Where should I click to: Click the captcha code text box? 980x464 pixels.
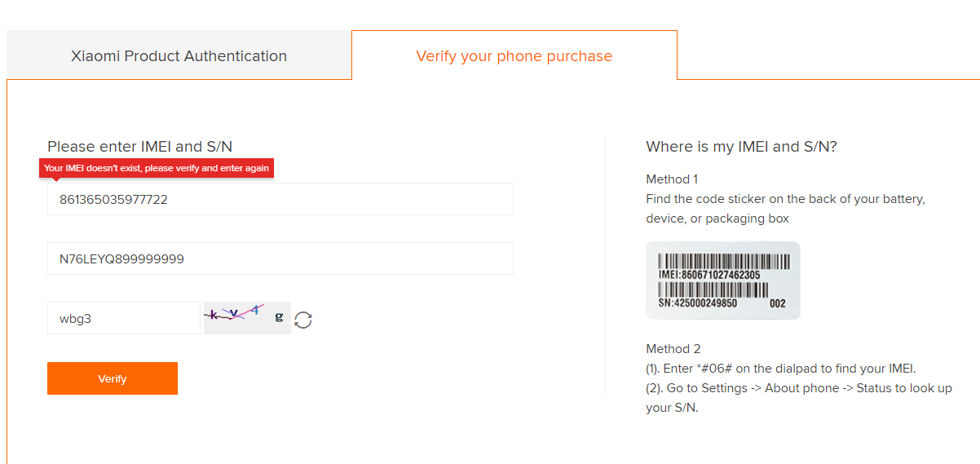pos(123,318)
